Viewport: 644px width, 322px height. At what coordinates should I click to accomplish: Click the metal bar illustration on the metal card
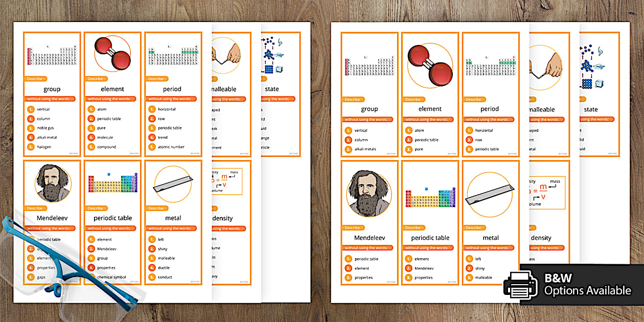[x=173, y=184]
